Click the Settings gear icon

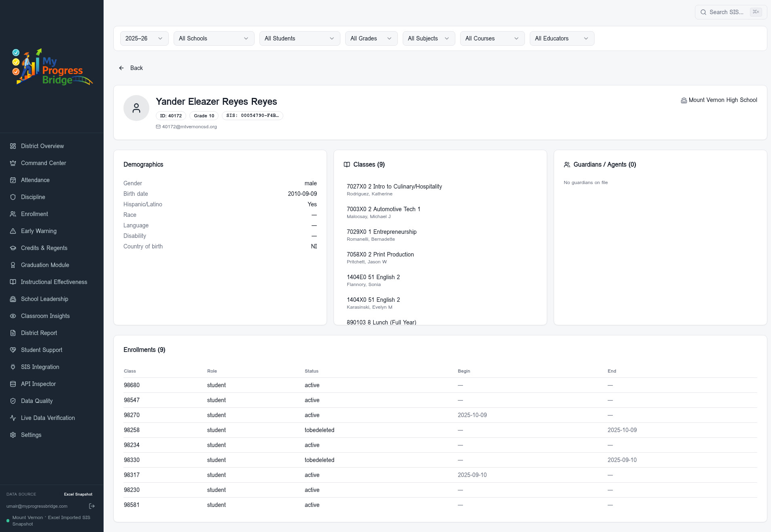[13, 435]
